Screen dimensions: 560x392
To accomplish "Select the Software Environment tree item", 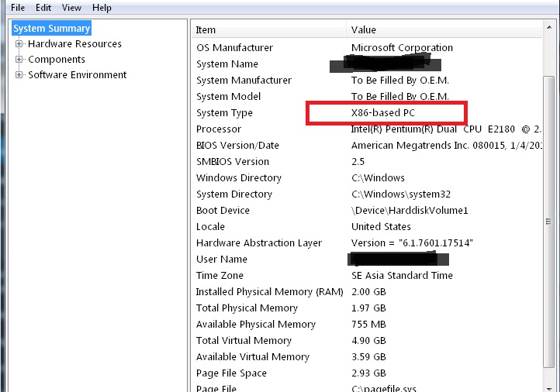I will coord(77,75).
